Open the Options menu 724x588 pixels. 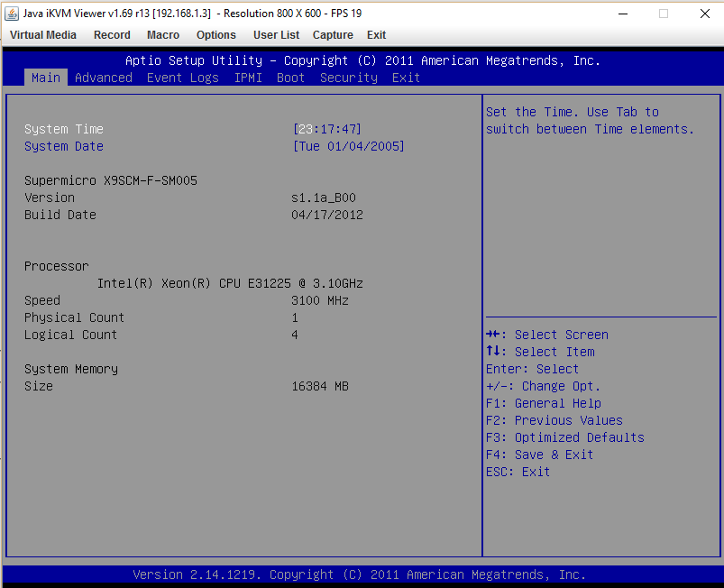pyautogui.click(x=216, y=35)
